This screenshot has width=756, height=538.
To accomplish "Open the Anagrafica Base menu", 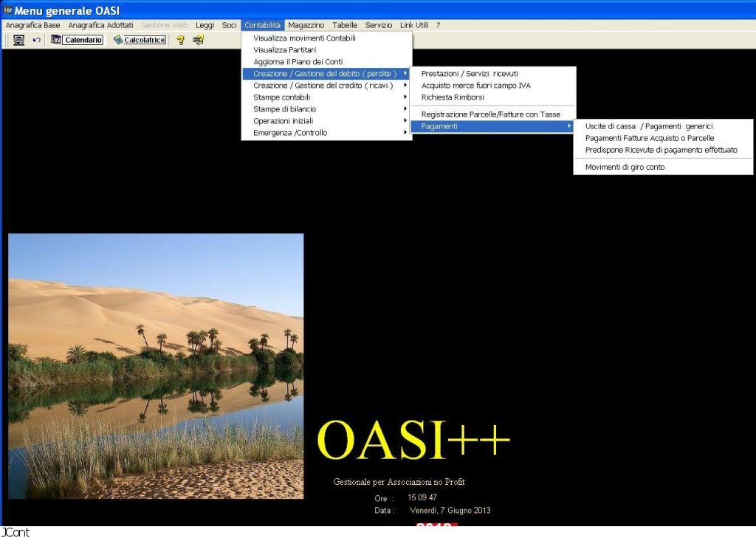I will click(x=32, y=25).
